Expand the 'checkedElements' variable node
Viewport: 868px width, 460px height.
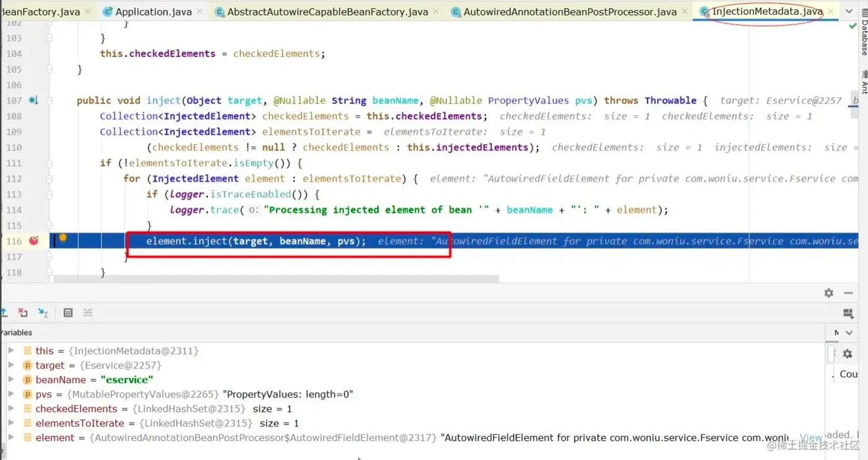coord(11,409)
